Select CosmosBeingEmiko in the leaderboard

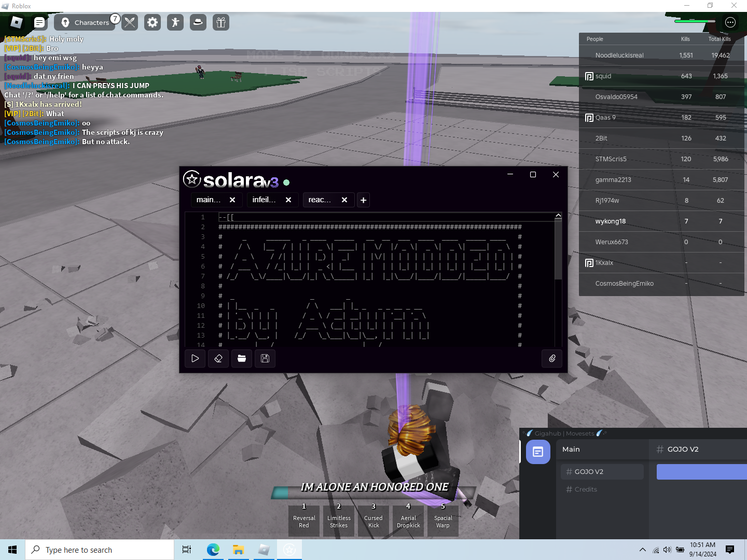[x=662, y=284]
